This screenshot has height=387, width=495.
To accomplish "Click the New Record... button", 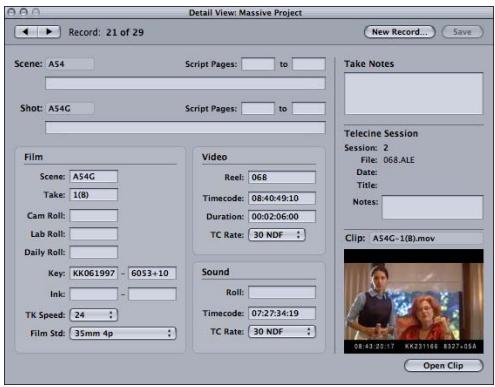I will (399, 32).
